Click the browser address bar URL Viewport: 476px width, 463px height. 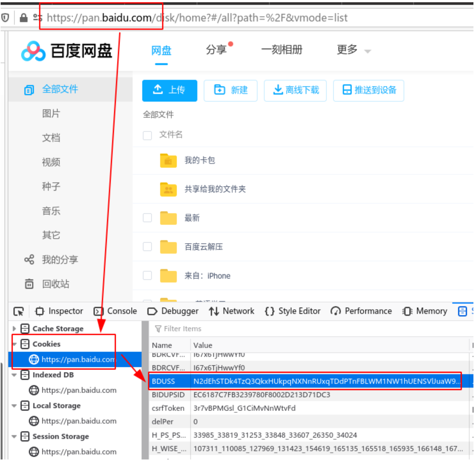(x=197, y=18)
